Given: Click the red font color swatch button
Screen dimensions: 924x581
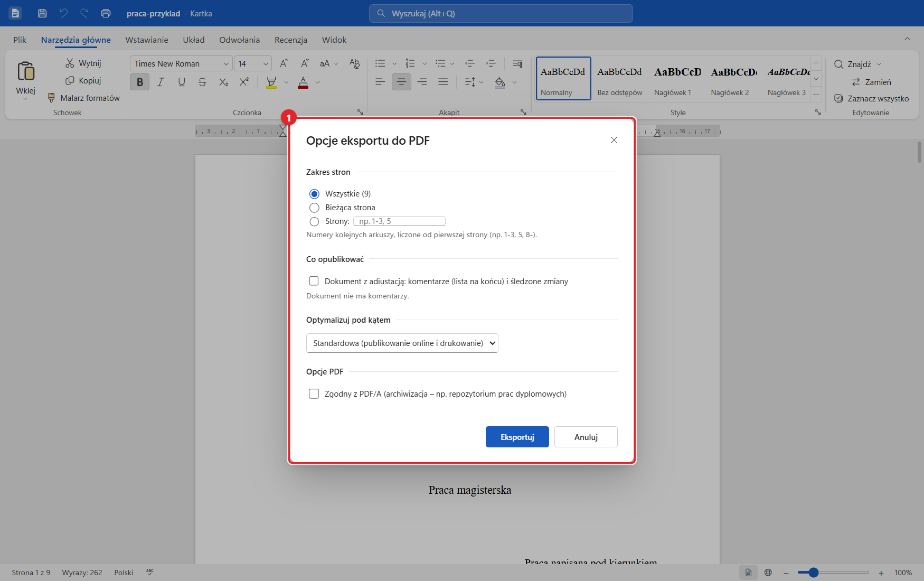Looking at the screenshot, I should 303,82.
